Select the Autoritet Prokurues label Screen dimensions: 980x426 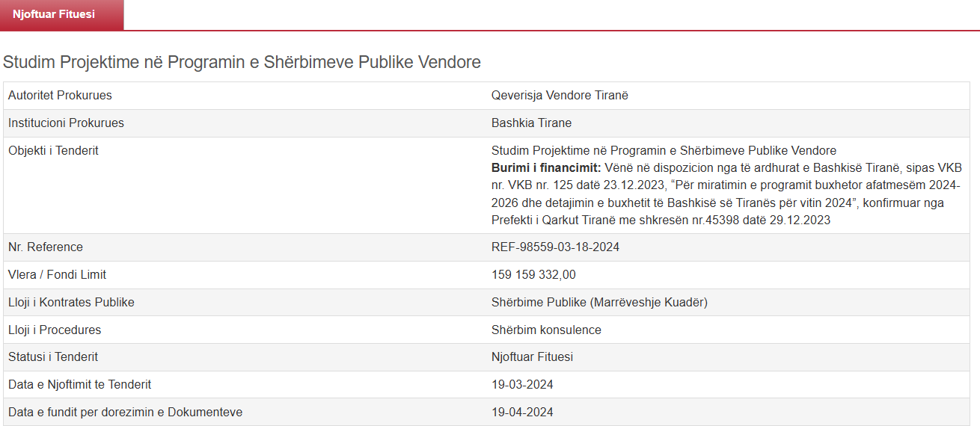tap(60, 96)
